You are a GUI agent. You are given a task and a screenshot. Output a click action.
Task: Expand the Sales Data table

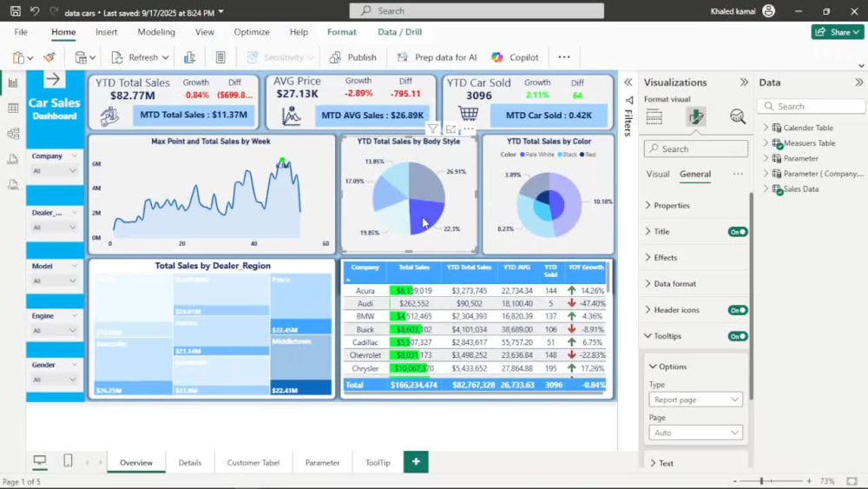coord(766,188)
